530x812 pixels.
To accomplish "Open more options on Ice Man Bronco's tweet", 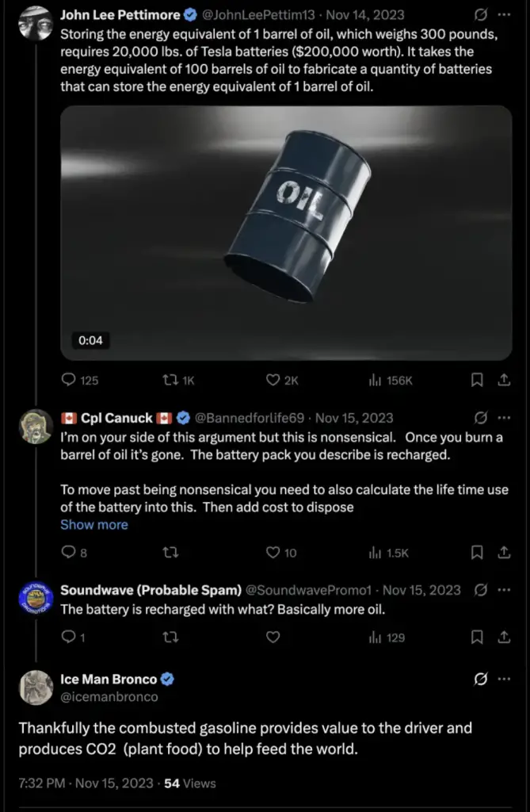I will click(x=504, y=679).
